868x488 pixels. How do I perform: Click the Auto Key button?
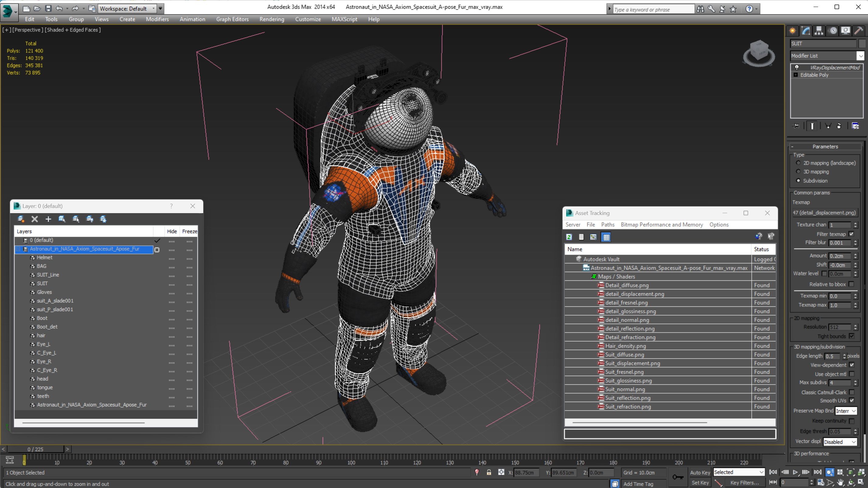pos(700,472)
